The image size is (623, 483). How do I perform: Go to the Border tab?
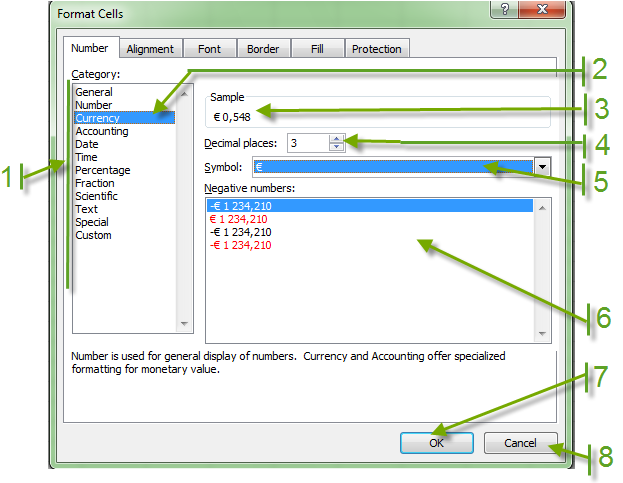point(263,48)
